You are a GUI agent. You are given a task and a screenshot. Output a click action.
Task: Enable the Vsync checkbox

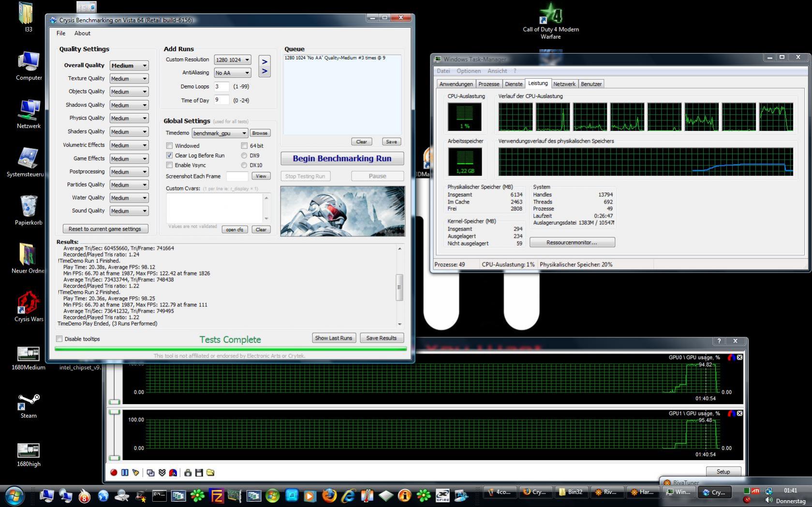click(x=169, y=165)
